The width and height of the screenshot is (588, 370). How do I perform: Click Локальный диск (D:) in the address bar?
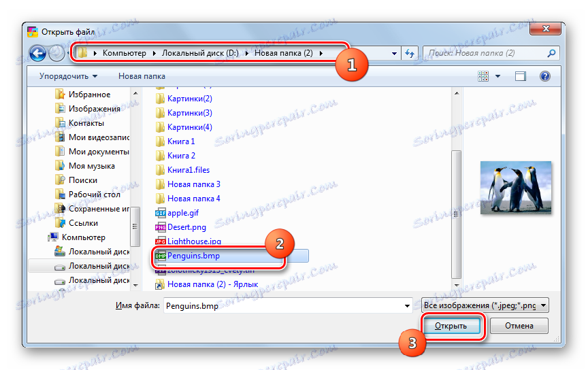click(x=200, y=53)
